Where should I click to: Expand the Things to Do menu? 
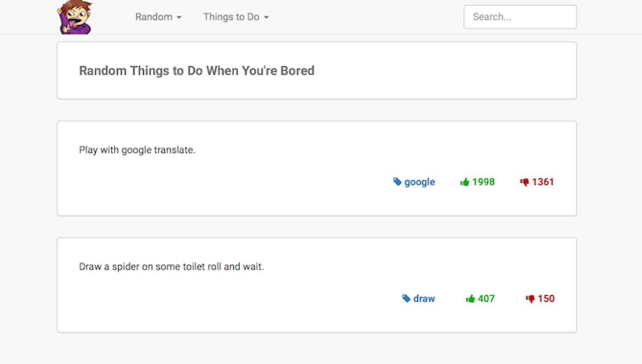235,17
